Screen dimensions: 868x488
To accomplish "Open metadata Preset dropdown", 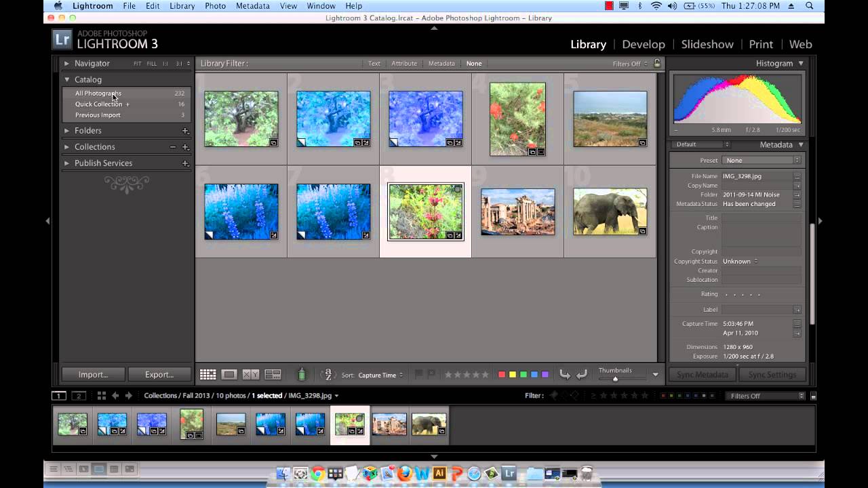I will click(762, 161).
